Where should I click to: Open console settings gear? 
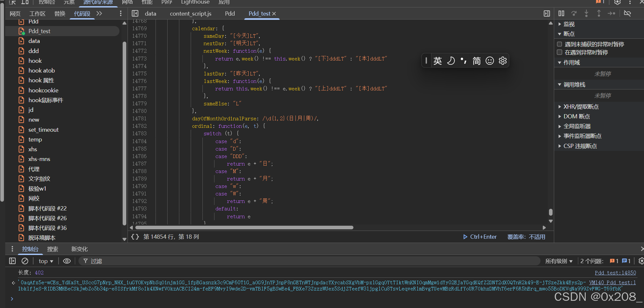(x=641, y=261)
